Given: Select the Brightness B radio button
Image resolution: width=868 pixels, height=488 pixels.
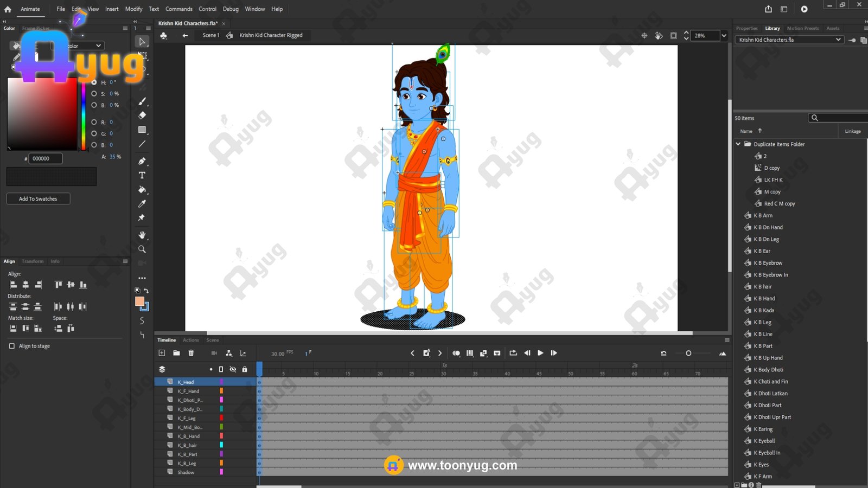Looking at the screenshot, I should pyautogui.click(x=94, y=105).
